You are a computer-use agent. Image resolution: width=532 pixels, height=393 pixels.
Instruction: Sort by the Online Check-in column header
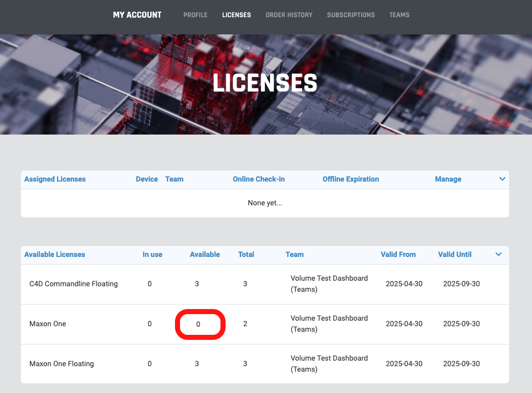[x=259, y=179]
